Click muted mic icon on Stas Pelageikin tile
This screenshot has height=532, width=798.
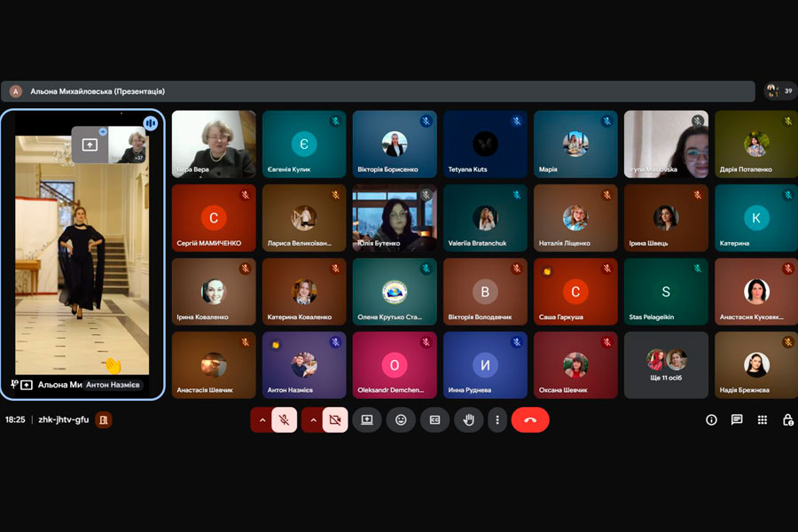click(697, 269)
